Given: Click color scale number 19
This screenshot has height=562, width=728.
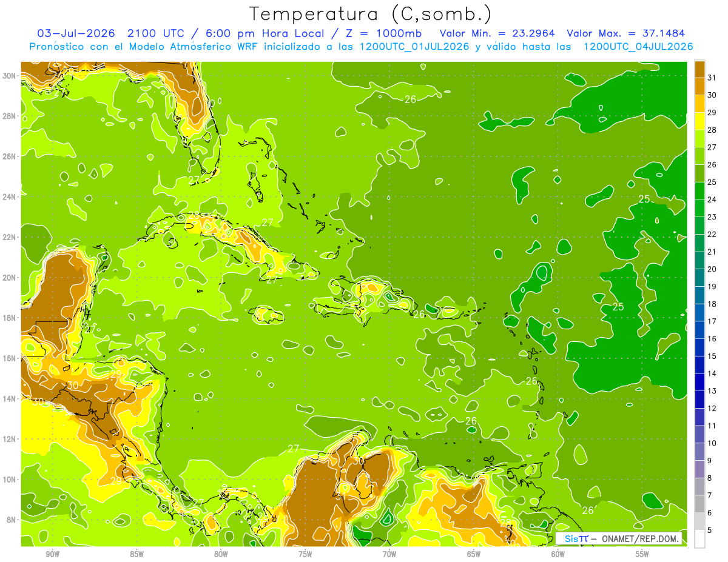Looking at the screenshot, I should tap(712, 286).
